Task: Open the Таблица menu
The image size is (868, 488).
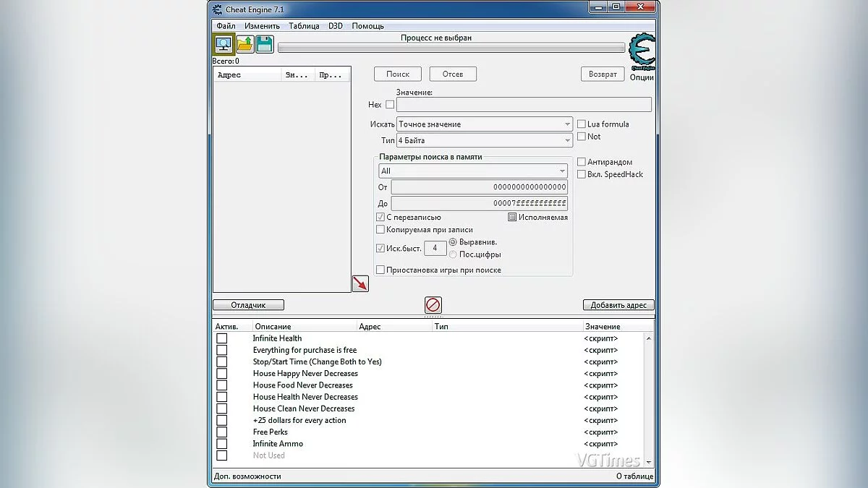Action: [304, 25]
